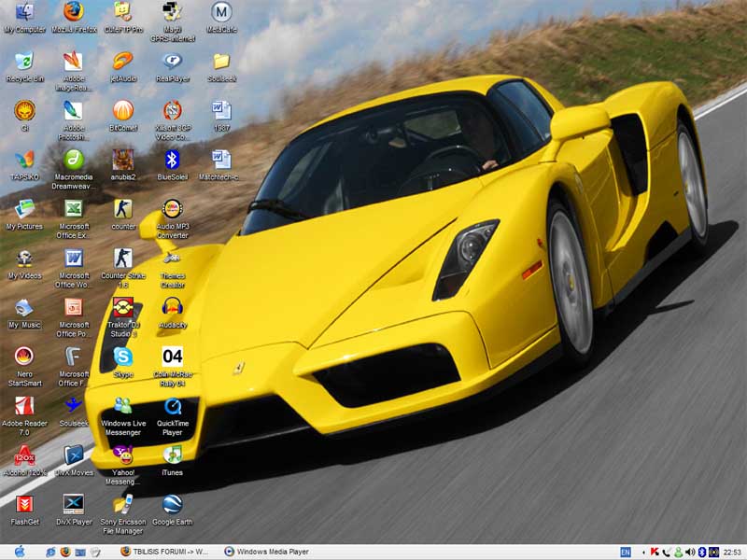Select the FlashGet desktop shortcut
The height and width of the screenshot is (560, 747).
pos(25,510)
